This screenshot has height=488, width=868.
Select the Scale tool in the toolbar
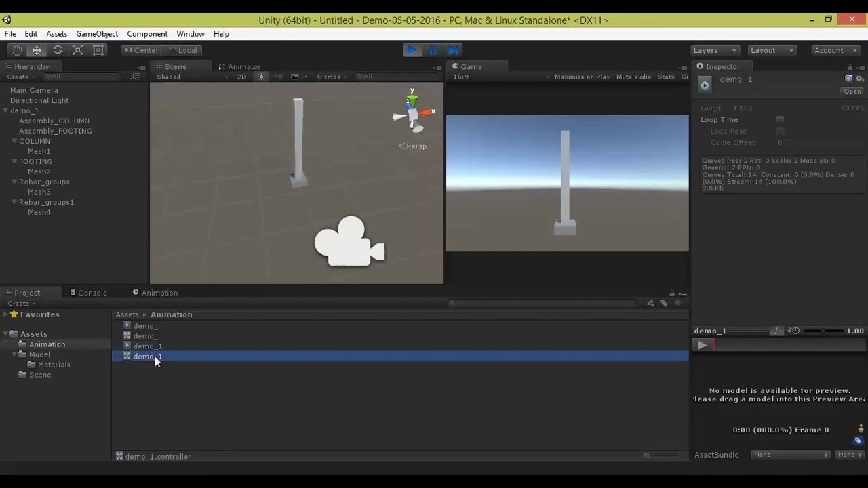click(78, 50)
